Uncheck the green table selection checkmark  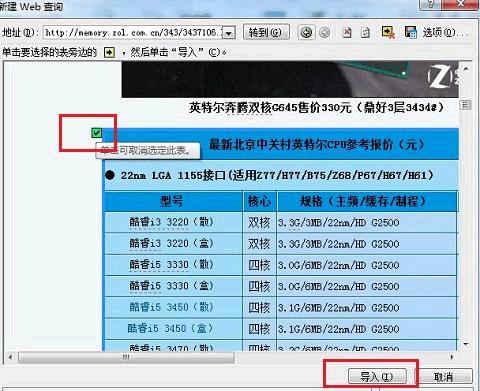(97, 133)
